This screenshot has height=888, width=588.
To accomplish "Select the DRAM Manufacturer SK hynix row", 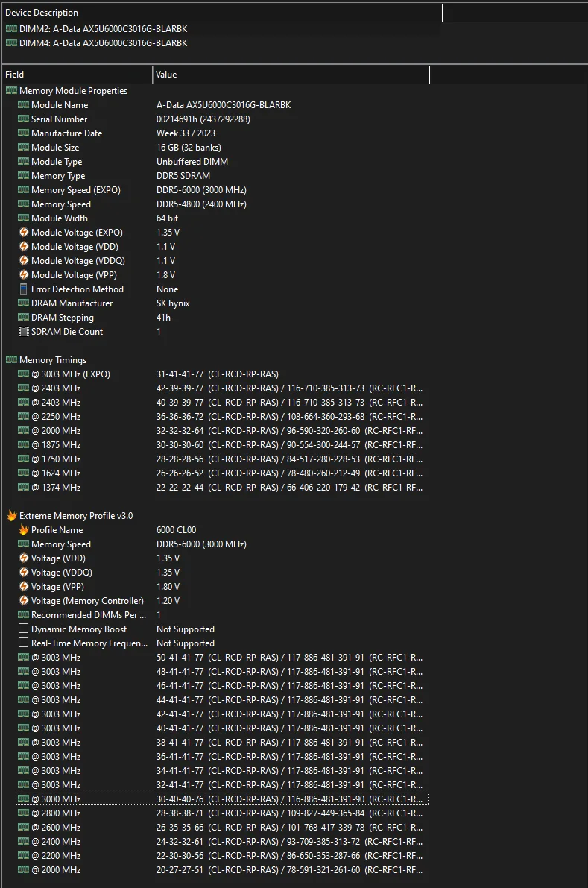I will pyautogui.click(x=222, y=303).
